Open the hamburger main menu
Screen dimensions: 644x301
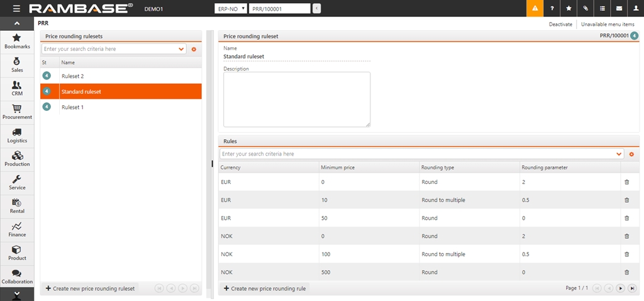[x=16, y=8]
